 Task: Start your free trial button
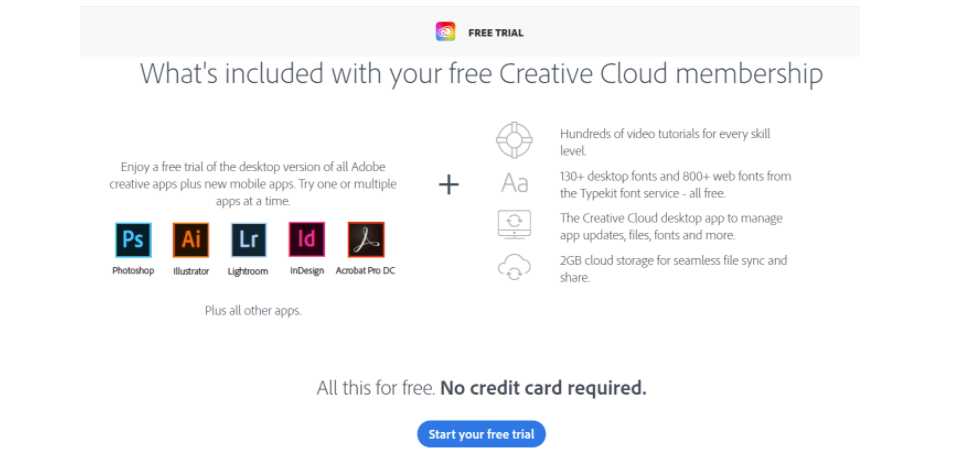(x=481, y=434)
